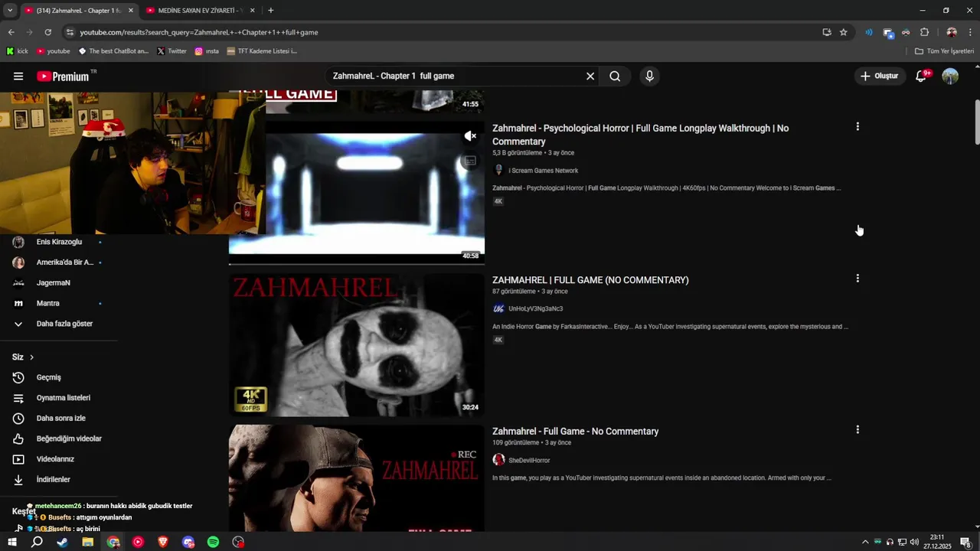
Task: Open options for ZAHMAHREL FULL GAME (NO COMMENTARY)
Action: click(x=857, y=279)
